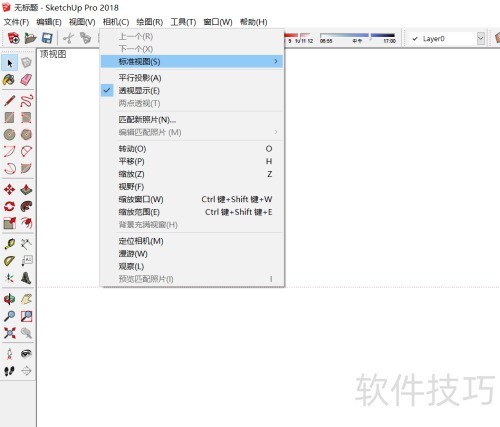Select the Push/Pull tool
This screenshot has height=427, width=500.
[26, 190]
